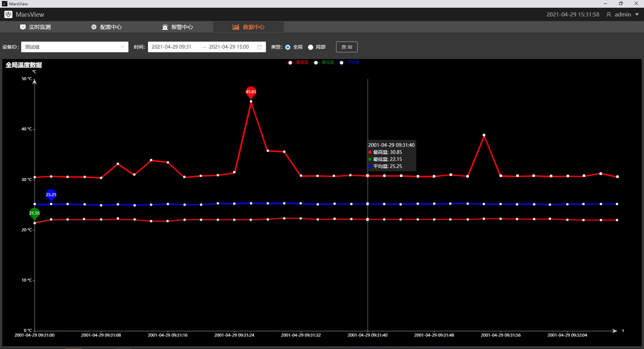644x349 pixels.
Task: Click the green 21.55 minimum marker pin
Action: tap(34, 214)
